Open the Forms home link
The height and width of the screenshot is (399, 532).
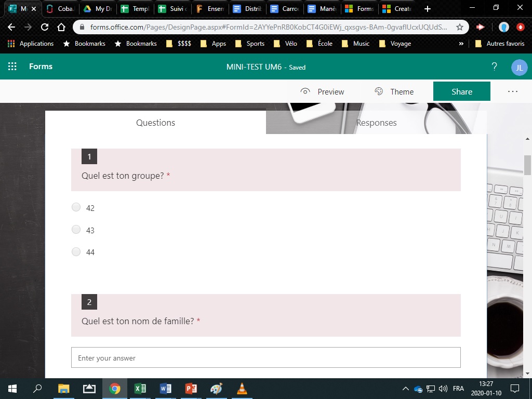pyautogui.click(x=41, y=66)
